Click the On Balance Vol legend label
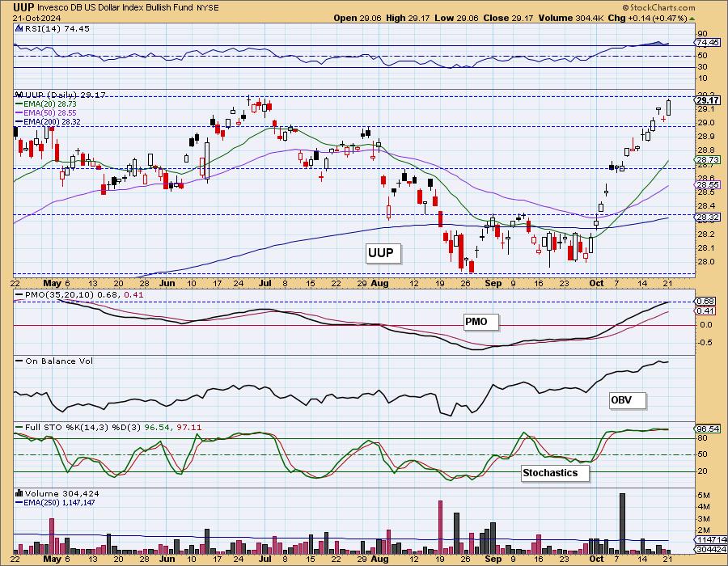This screenshot has width=728, height=566. (54, 361)
